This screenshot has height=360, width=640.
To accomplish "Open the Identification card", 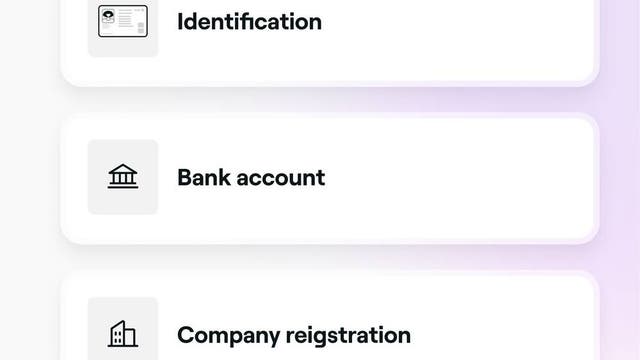I will click(330, 41).
